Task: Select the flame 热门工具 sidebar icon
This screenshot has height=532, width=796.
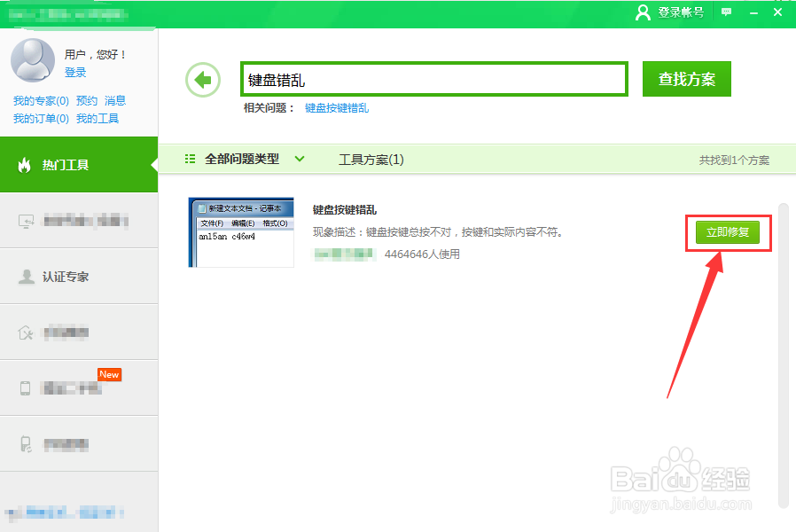Action: click(25, 165)
